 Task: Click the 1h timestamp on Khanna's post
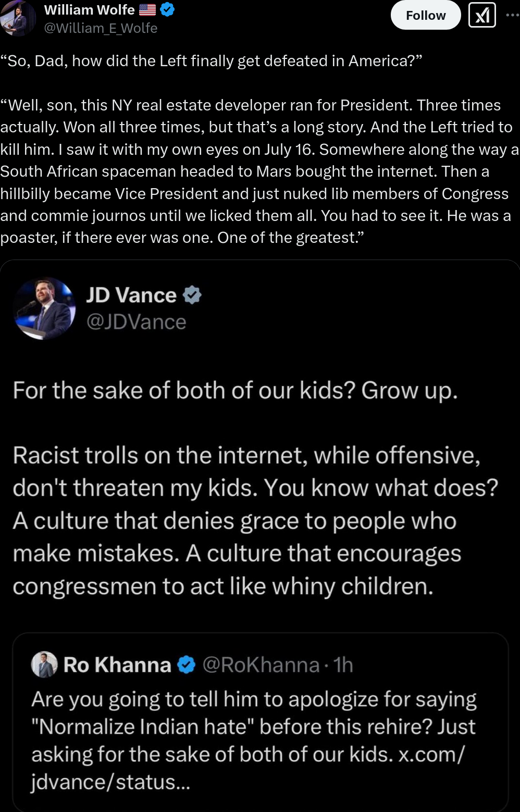[343, 665]
